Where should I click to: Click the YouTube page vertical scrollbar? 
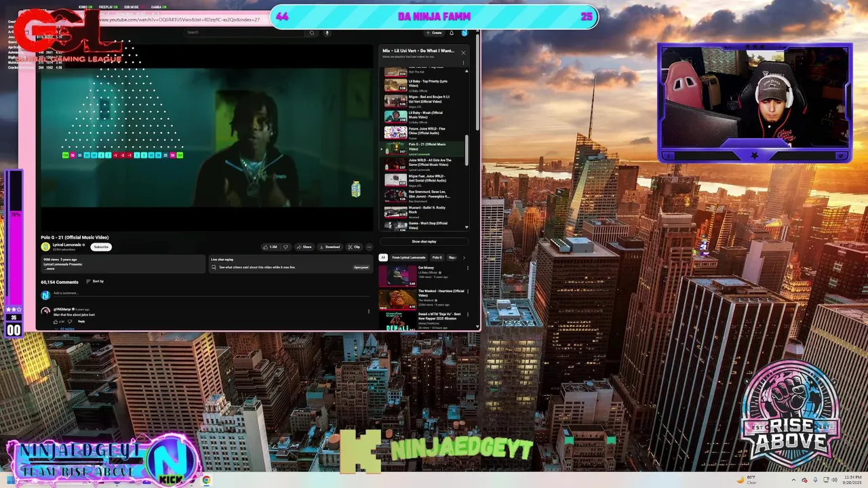478,81
